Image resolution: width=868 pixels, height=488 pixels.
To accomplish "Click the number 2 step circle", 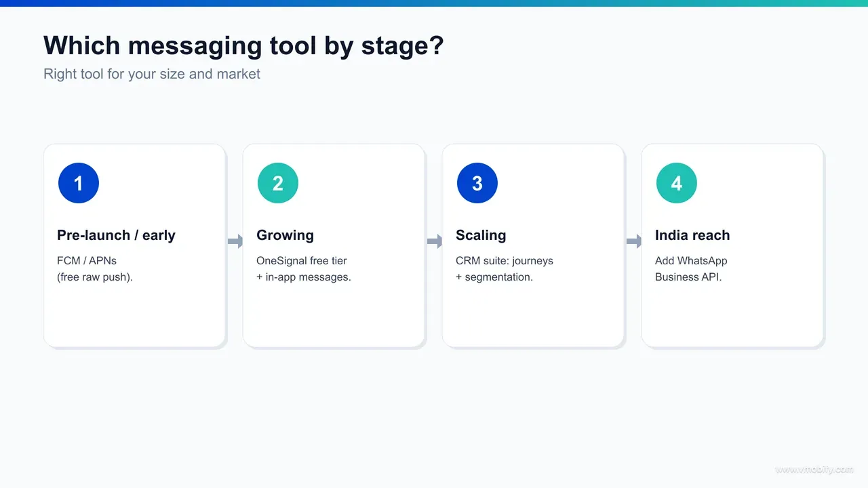I will [x=278, y=183].
